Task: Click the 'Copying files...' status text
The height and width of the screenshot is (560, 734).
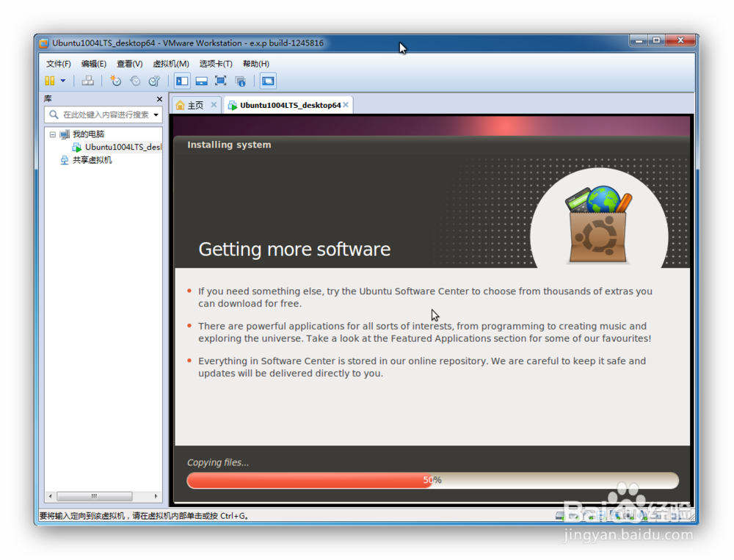Action: coord(218,462)
